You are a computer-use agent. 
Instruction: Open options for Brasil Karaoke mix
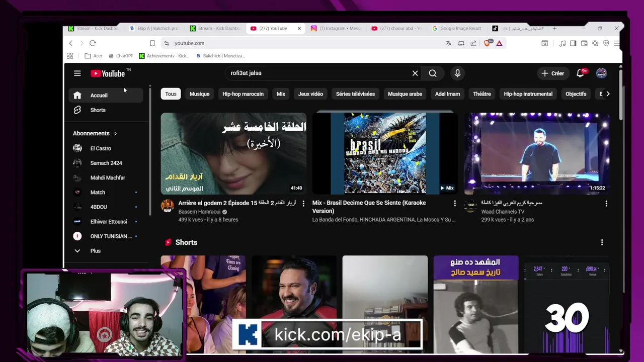click(x=455, y=204)
